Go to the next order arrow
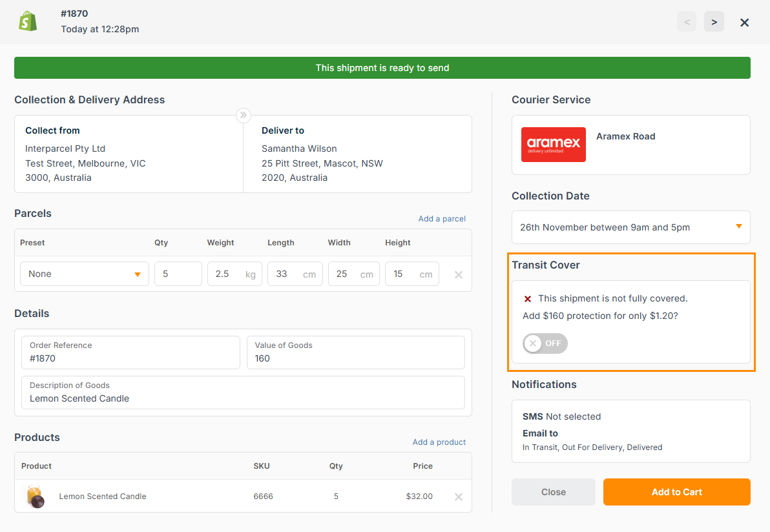This screenshot has height=532, width=770. [x=714, y=22]
